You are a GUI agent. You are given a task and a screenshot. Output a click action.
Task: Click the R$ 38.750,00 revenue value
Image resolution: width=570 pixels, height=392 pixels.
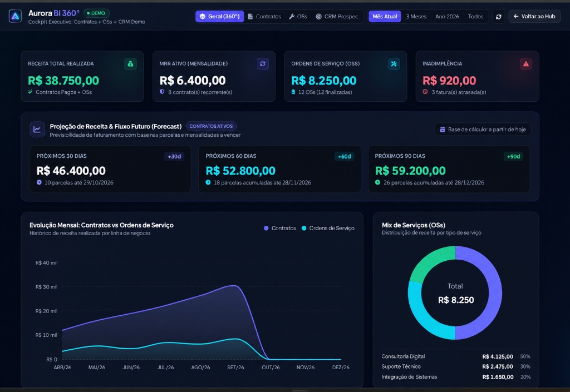(x=63, y=81)
